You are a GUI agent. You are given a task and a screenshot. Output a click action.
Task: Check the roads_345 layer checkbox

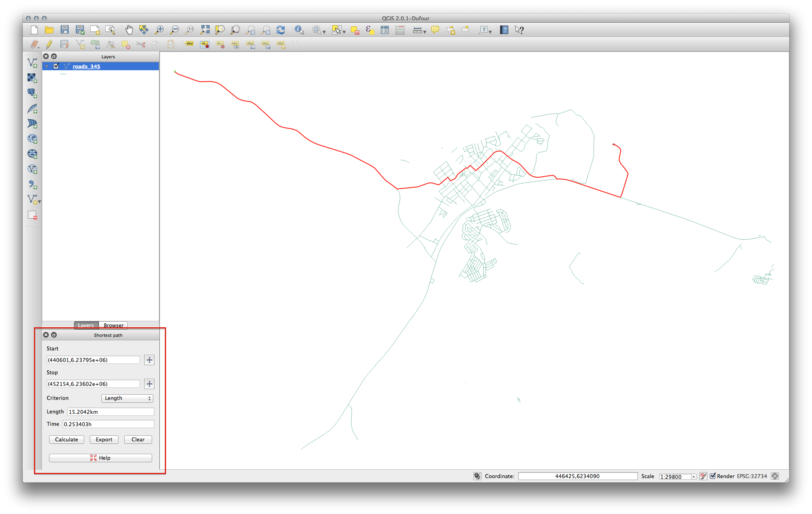tap(57, 66)
